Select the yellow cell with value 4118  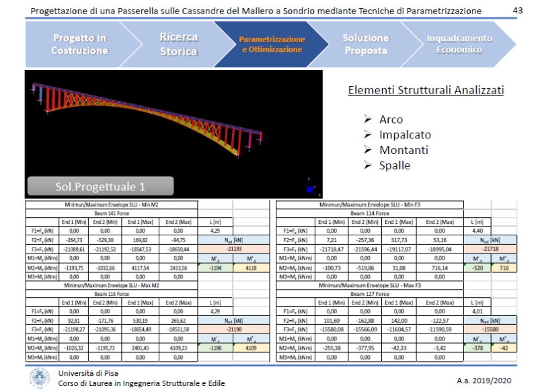pyautogui.click(x=250, y=267)
